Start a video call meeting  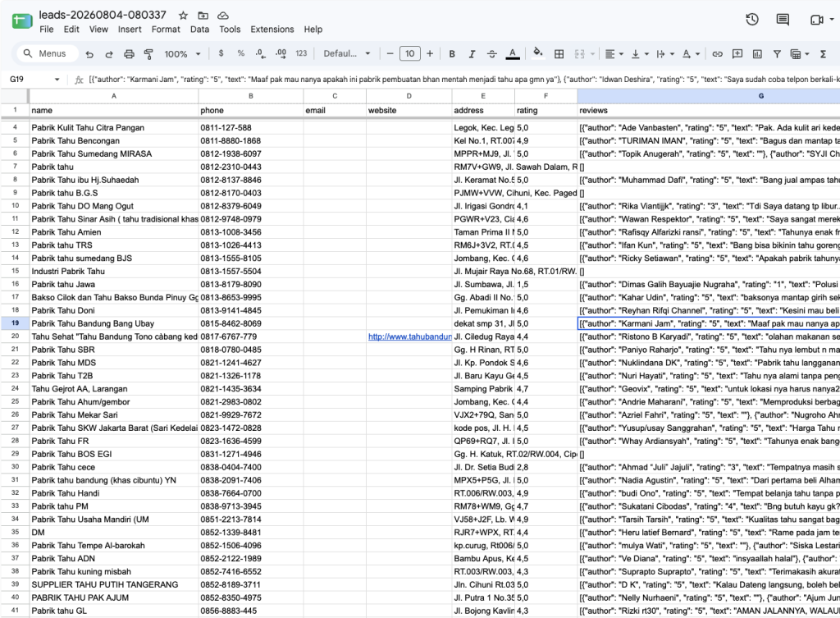click(x=816, y=20)
